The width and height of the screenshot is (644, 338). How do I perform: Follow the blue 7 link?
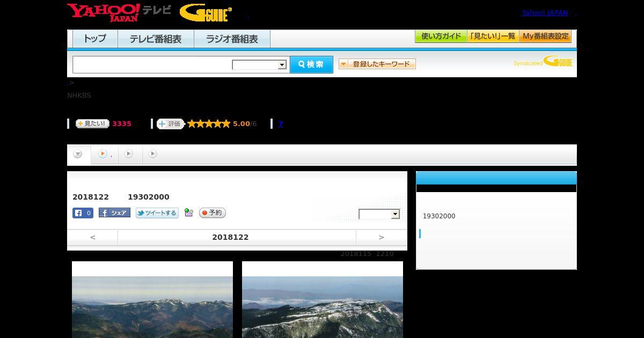click(281, 124)
